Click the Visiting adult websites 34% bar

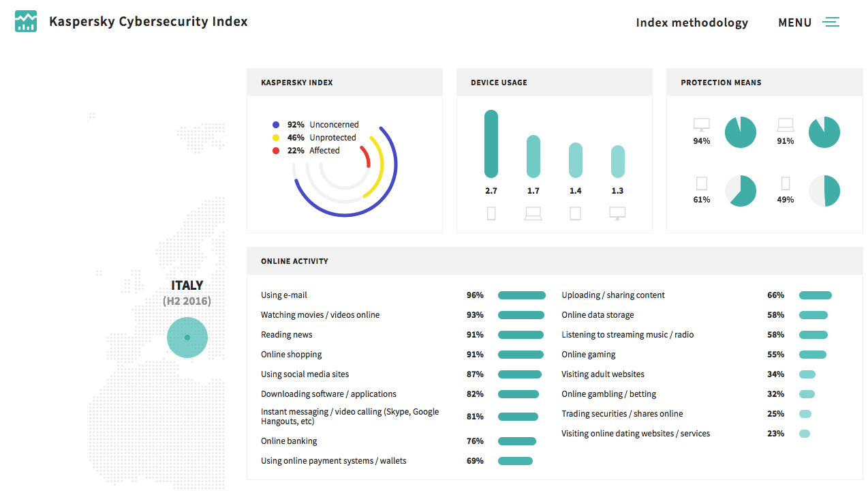click(807, 374)
